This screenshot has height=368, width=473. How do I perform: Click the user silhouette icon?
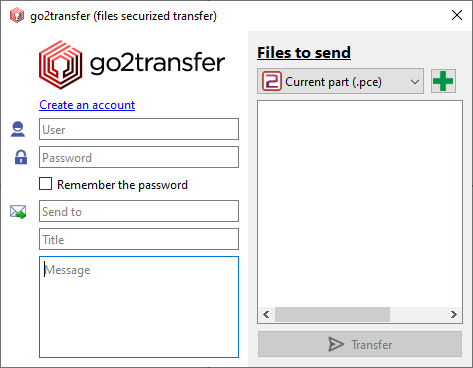click(x=18, y=129)
